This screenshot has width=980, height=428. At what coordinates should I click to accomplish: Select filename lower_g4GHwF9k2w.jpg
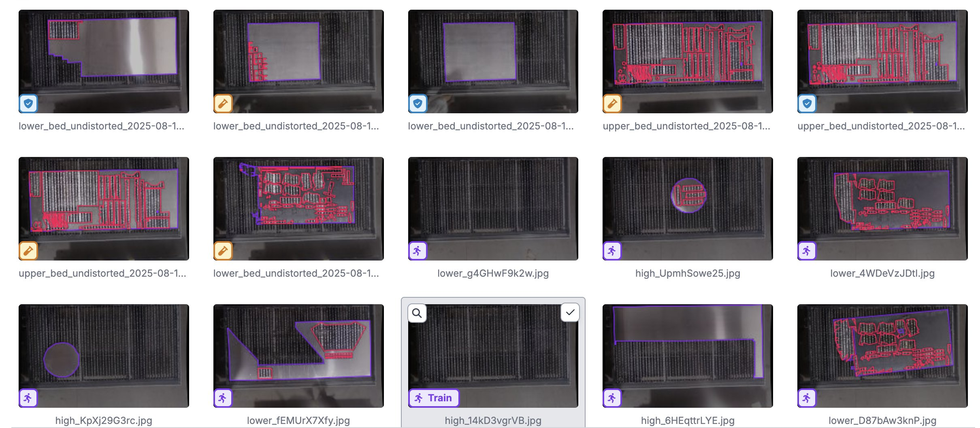point(493,273)
